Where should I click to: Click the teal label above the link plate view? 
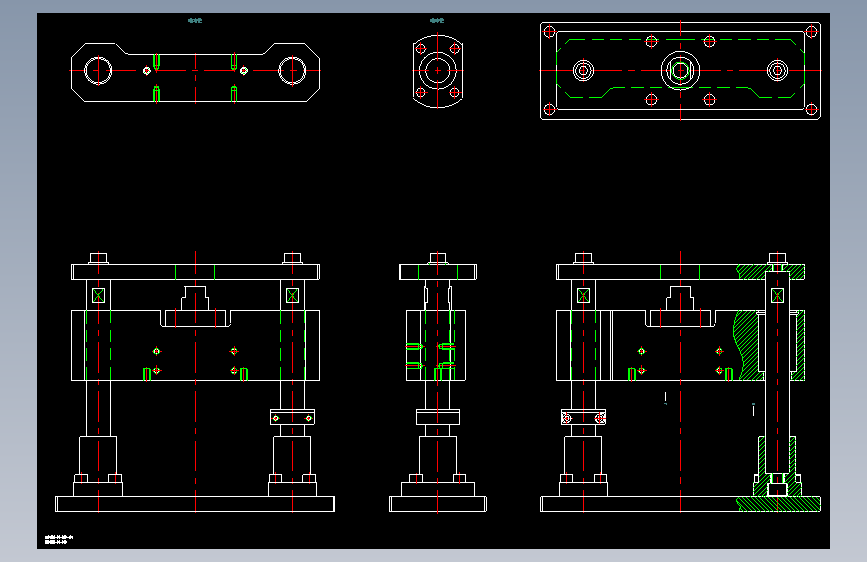[195, 20]
